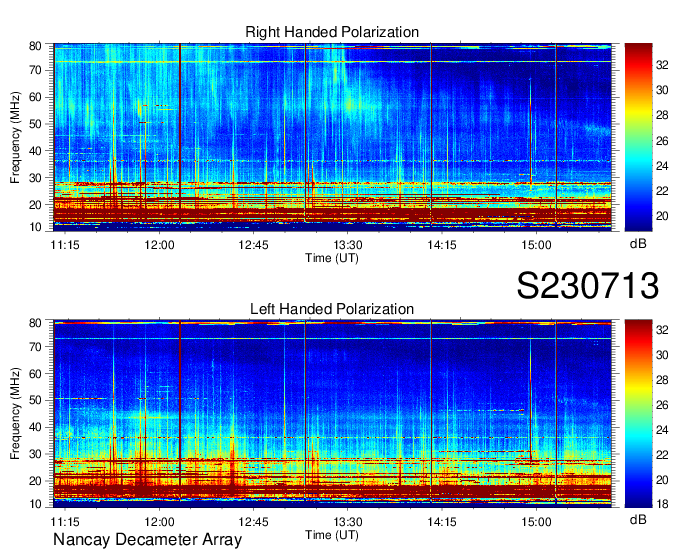Click the 60 MHz tick on the Left Handed plot
The image size is (680, 552).
pos(35,373)
